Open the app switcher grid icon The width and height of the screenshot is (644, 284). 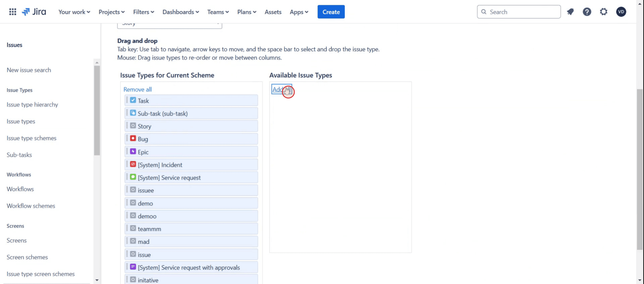pos(12,12)
